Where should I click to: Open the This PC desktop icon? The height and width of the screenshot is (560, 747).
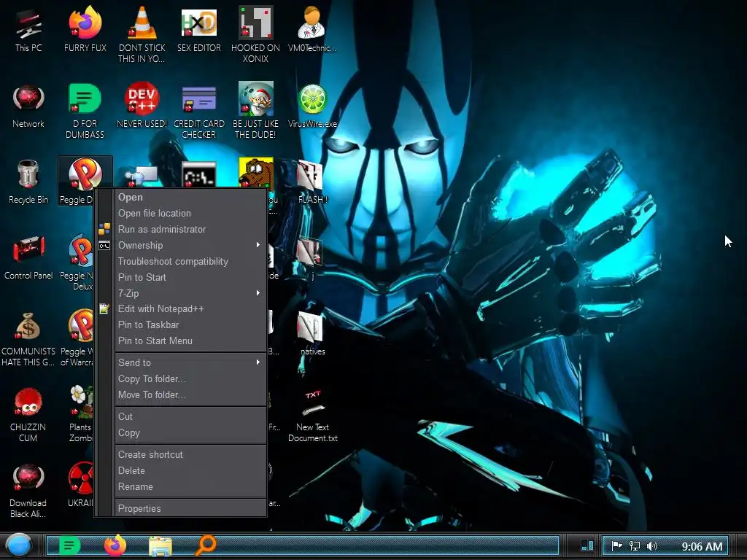(x=28, y=30)
